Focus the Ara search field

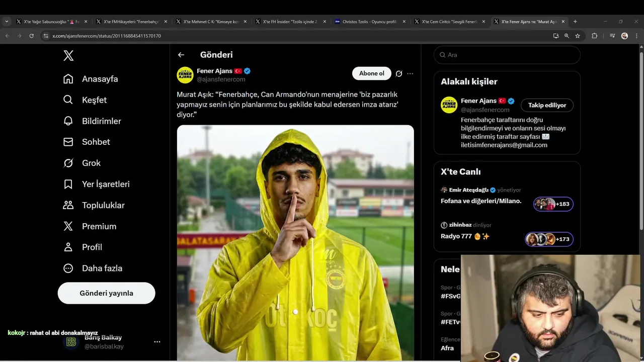point(507,55)
